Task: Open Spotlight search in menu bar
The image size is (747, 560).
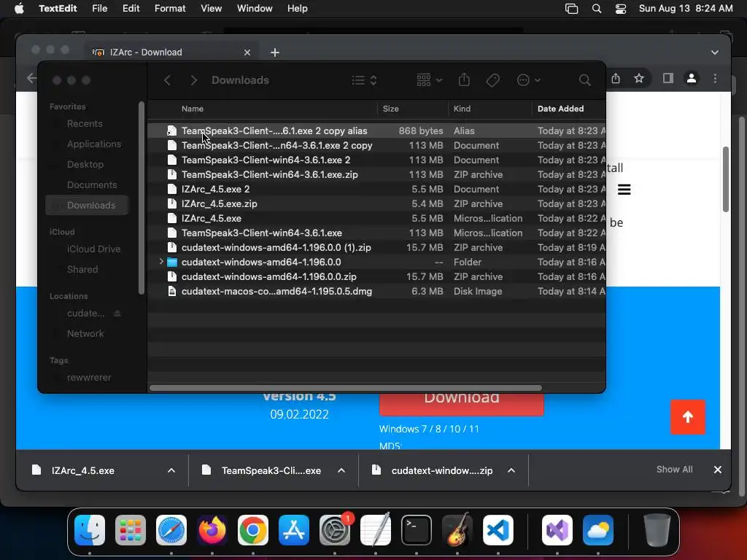Action: (596, 9)
